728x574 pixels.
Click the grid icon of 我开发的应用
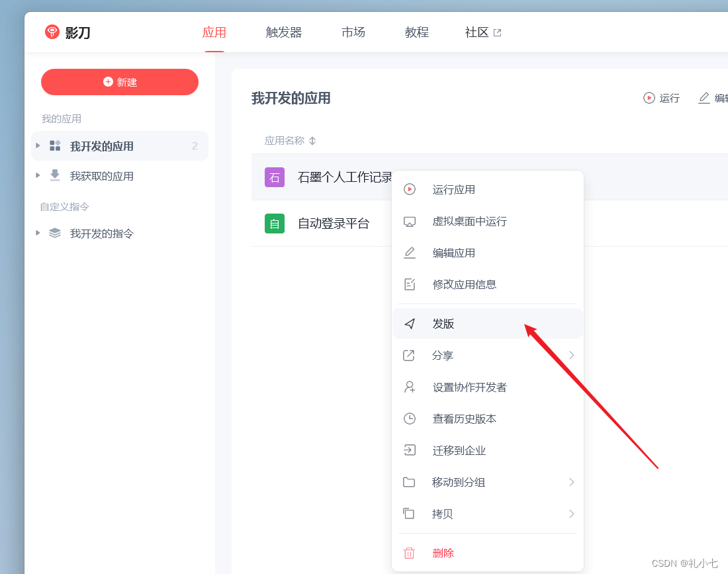pos(55,145)
